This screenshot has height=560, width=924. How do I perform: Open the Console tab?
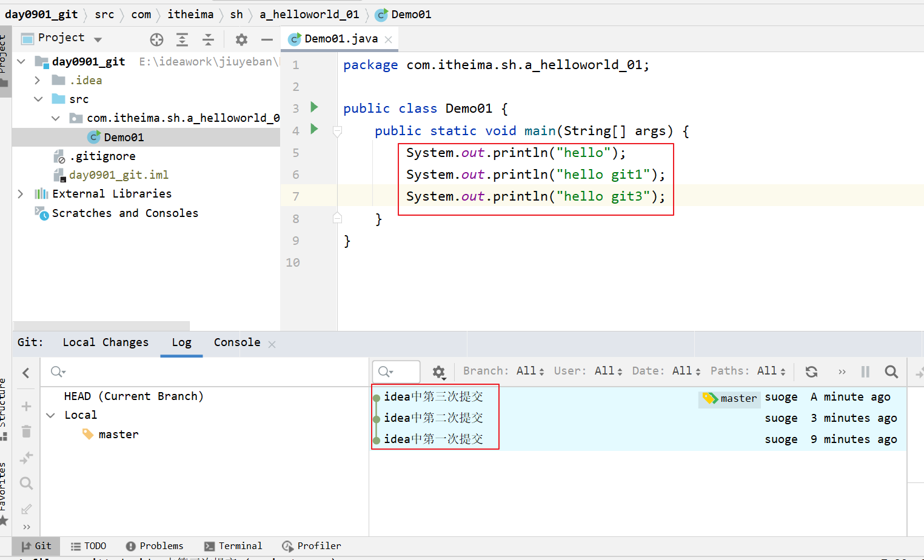tap(236, 342)
